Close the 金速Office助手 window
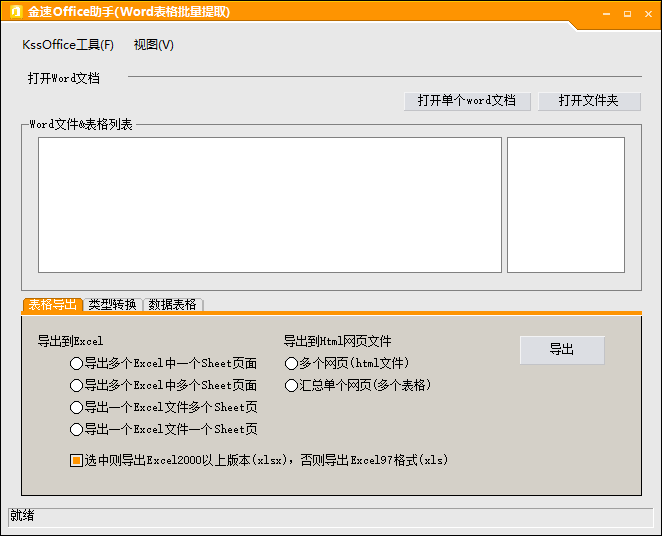Viewport: 662px width, 536px height. tap(649, 14)
